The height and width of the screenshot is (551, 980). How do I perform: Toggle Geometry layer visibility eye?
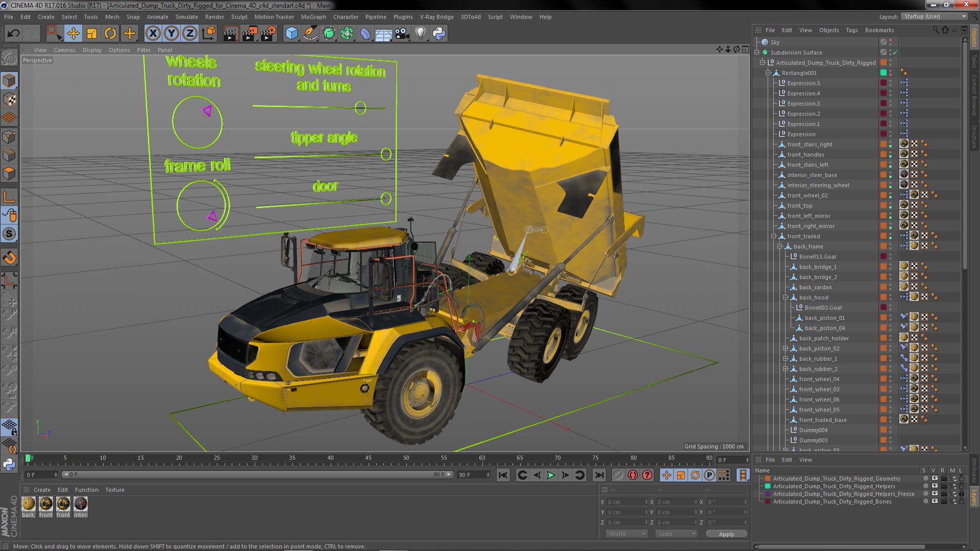[x=935, y=479]
